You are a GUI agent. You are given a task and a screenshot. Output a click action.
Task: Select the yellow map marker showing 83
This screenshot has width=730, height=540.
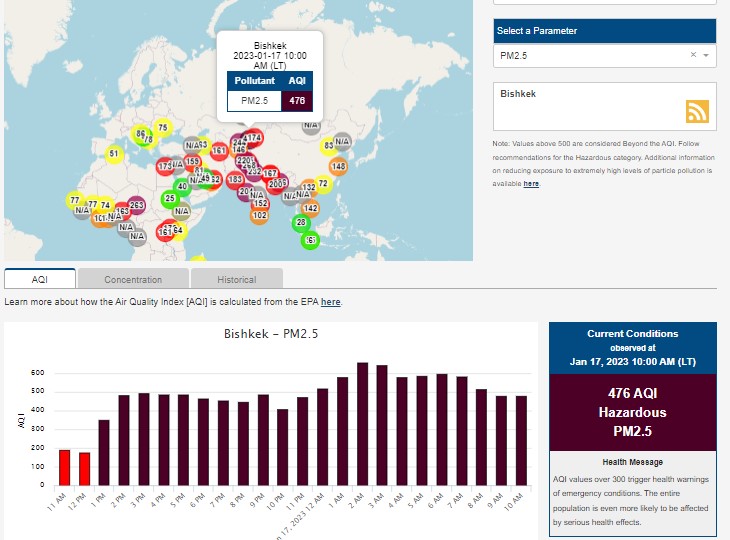click(x=328, y=146)
